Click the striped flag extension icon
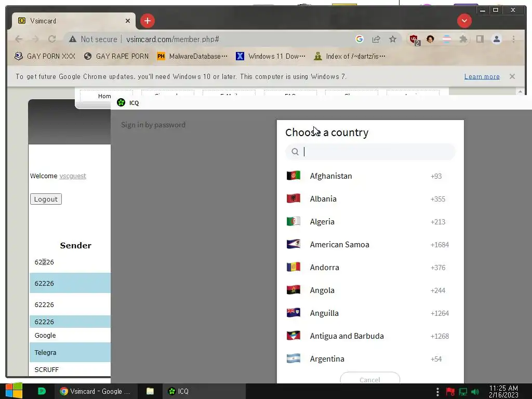The image size is (532, 399). 447,39
